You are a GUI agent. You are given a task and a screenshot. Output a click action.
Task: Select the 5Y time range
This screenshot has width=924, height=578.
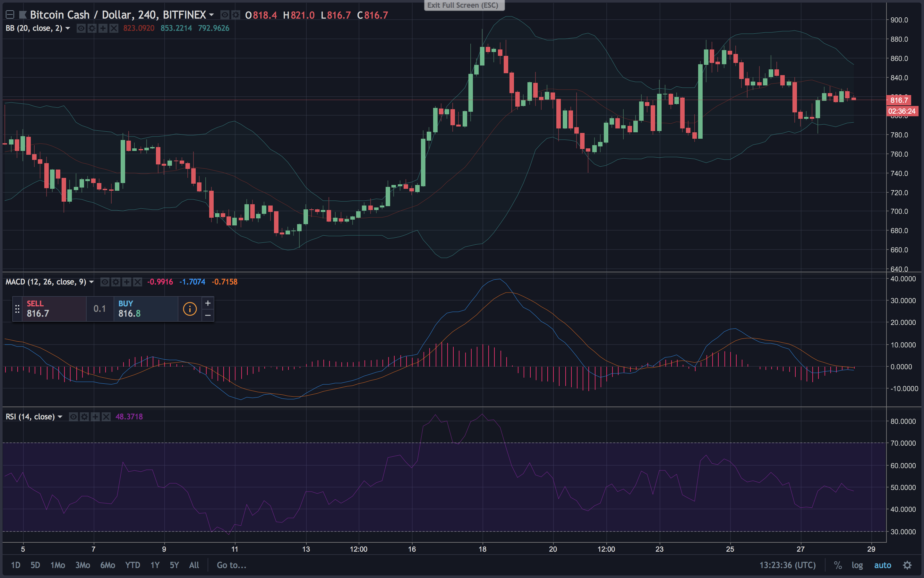point(174,565)
